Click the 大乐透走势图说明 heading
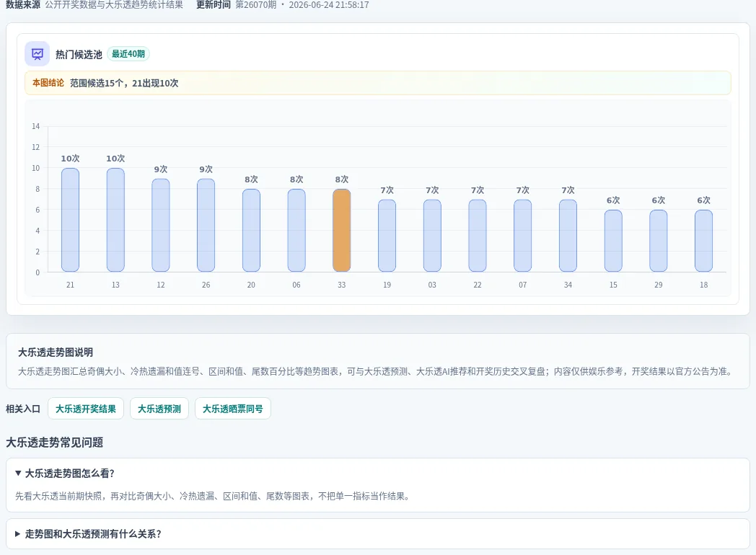Screen dimensions: 756x555 [56, 352]
